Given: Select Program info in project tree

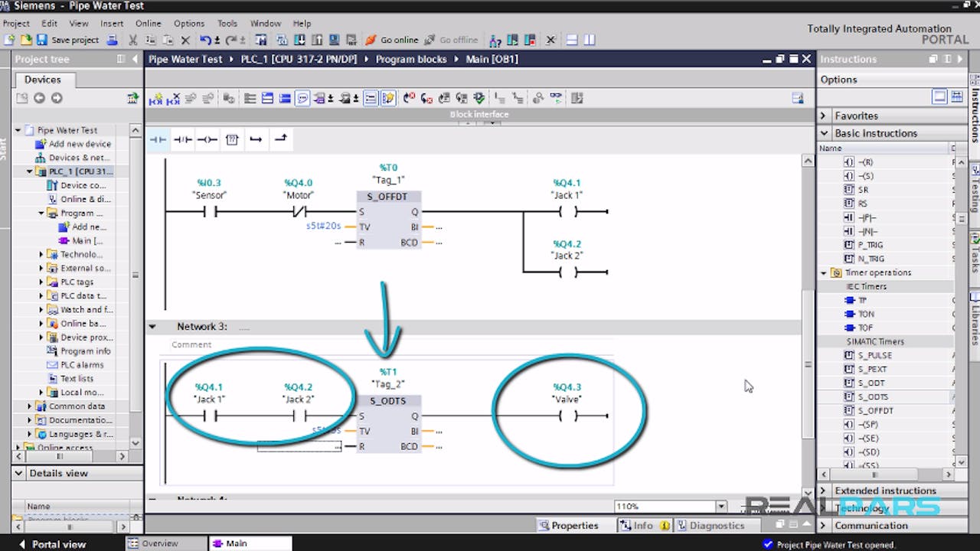Looking at the screenshot, I should 86,351.
